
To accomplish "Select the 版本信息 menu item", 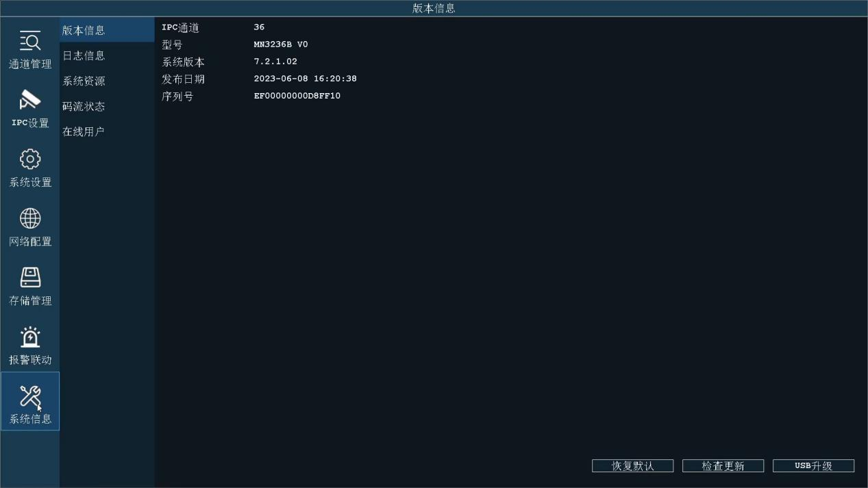I will pyautogui.click(x=84, y=30).
